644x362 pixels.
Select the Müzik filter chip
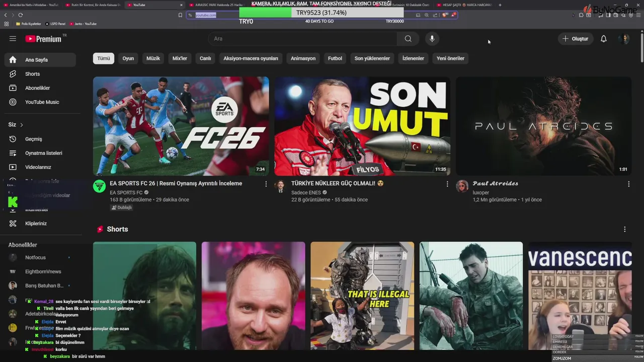click(153, 58)
